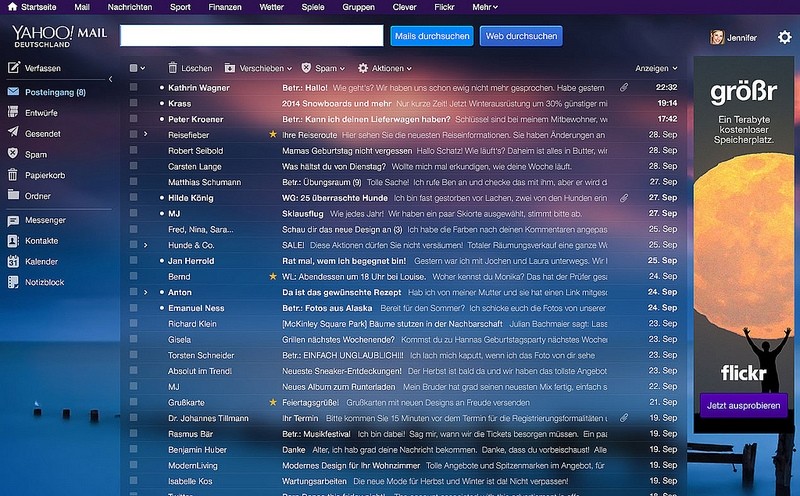Click the Papierkorb trash icon in sidebar
Image resolution: width=800 pixels, height=496 pixels.
click(x=13, y=175)
